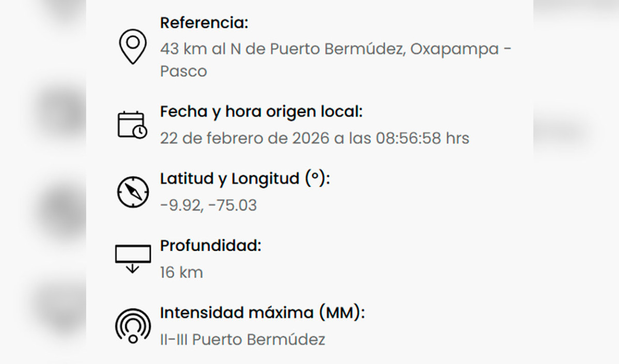Image resolution: width=619 pixels, height=364 pixels.
Task: Click the location pin icon
Action: [x=133, y=46]
